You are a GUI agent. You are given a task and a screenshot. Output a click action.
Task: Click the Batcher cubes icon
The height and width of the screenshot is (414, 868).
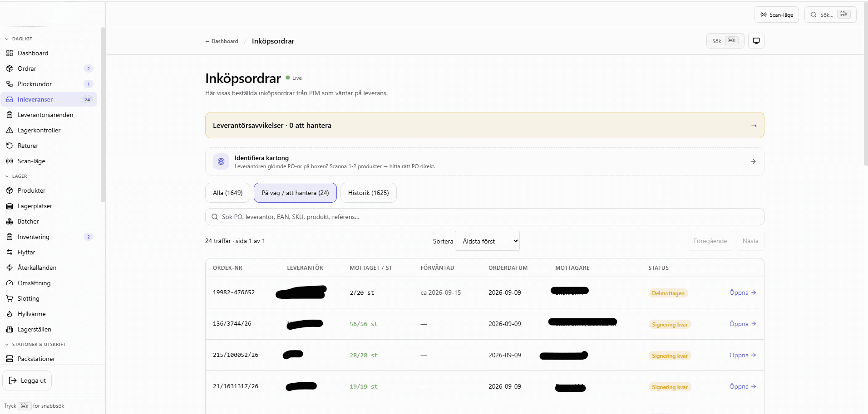pos(10,221)
